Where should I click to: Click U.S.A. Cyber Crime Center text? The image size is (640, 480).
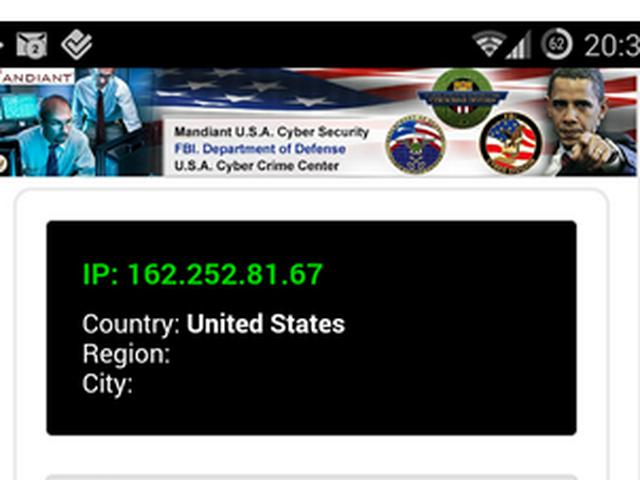coord(257,166)
